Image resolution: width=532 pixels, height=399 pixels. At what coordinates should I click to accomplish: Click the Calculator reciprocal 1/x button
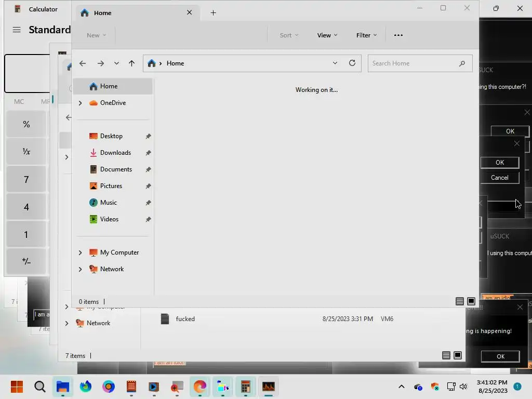tap(26, 152)
